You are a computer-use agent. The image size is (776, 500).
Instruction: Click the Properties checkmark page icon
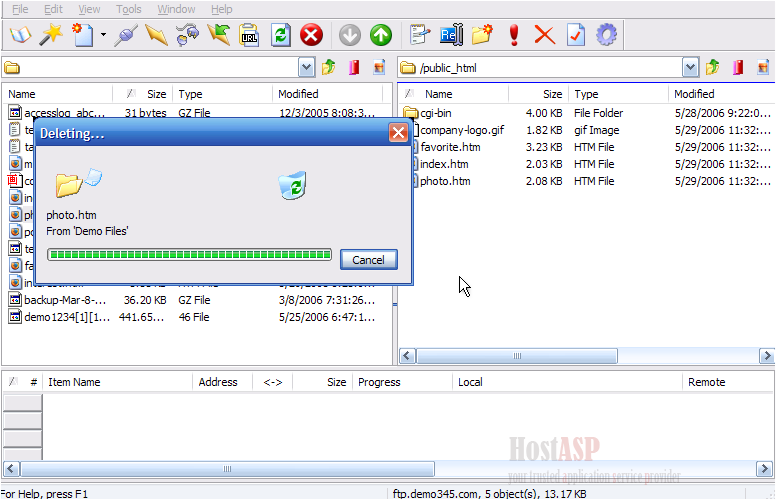pyautogui.click(x=576, y=35)
